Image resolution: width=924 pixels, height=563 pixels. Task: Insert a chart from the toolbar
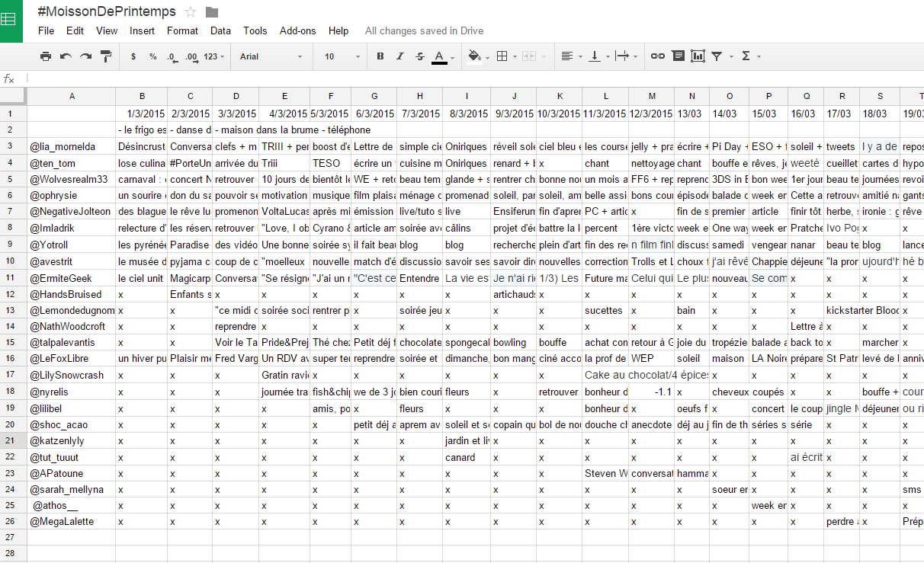(x=698, y=56)
